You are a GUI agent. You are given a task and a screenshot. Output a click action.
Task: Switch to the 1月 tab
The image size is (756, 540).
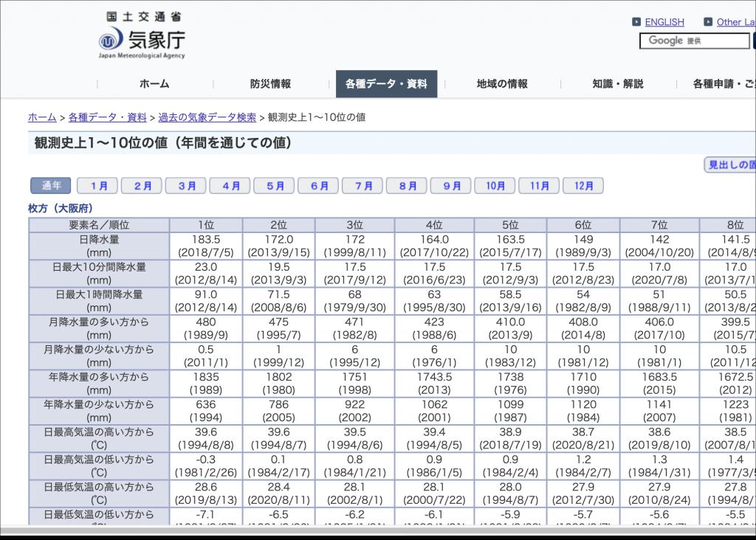pos(97,186)
